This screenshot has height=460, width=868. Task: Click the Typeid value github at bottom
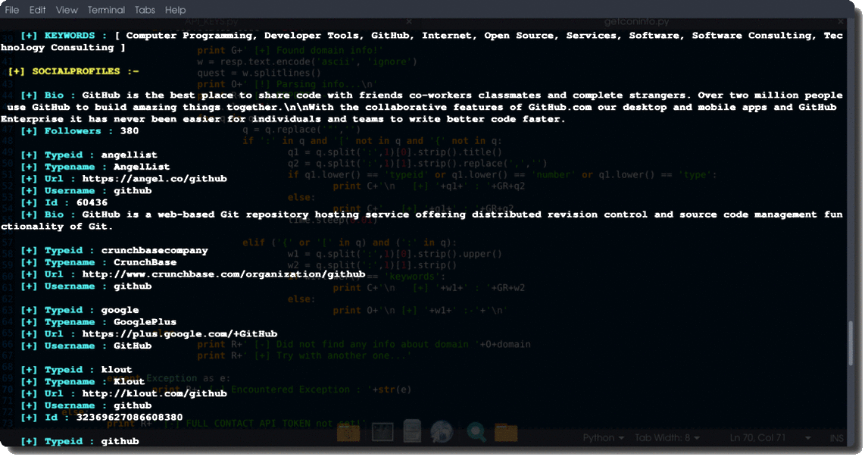click(x=120, y=441)
